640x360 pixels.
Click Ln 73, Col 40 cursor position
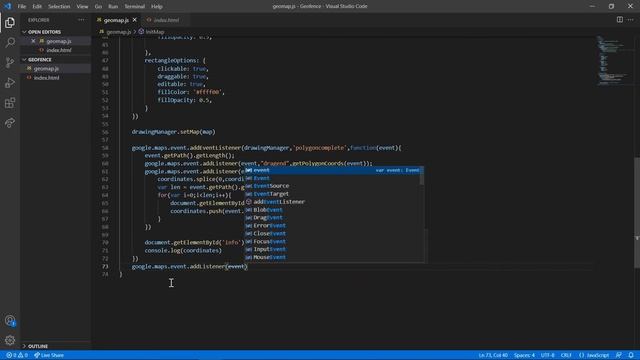point(493,355)
